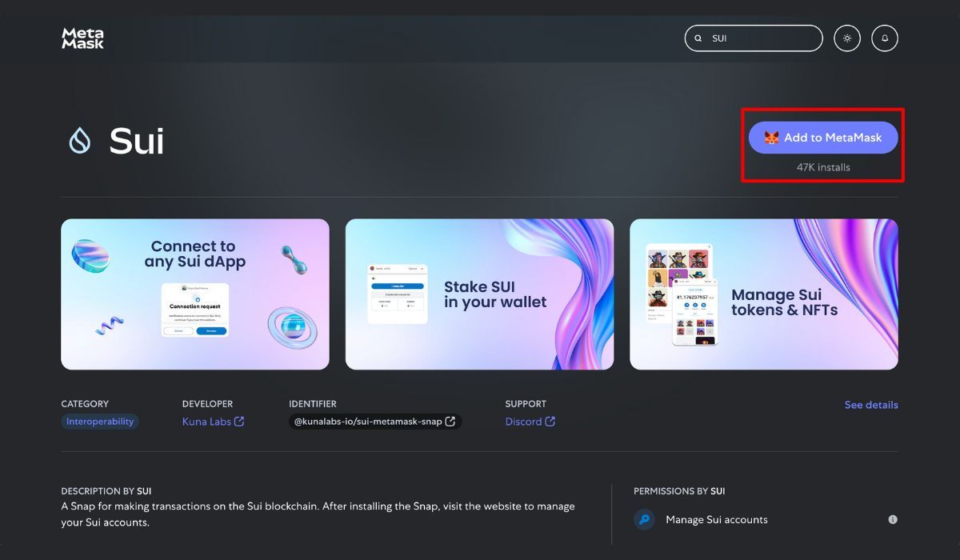The height and width of the screenshot is (560, 960).
Task: Click the Manage Sui accounts key icon
Action: point(644,520)
